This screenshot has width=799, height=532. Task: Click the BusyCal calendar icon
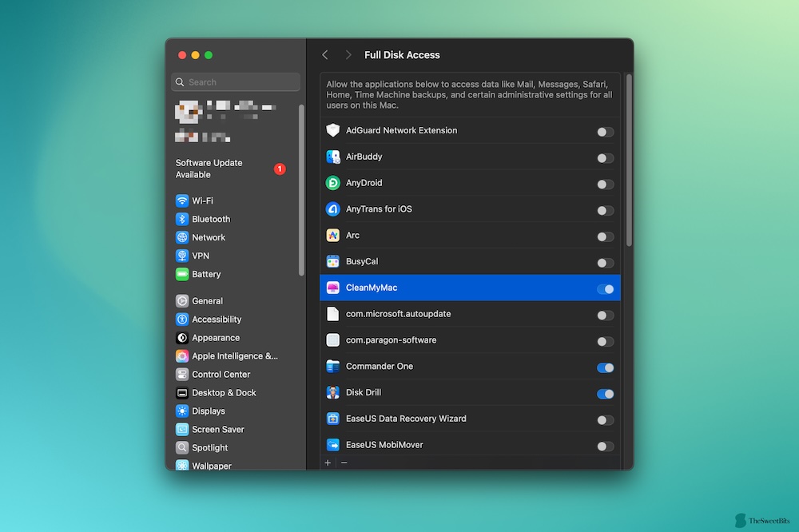point(332,261)
